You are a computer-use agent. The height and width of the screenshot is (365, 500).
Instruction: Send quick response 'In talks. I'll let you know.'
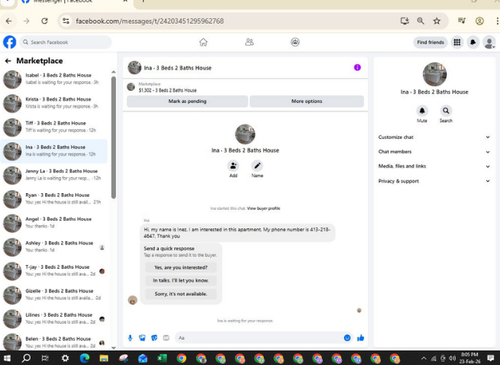coord(181,280)
